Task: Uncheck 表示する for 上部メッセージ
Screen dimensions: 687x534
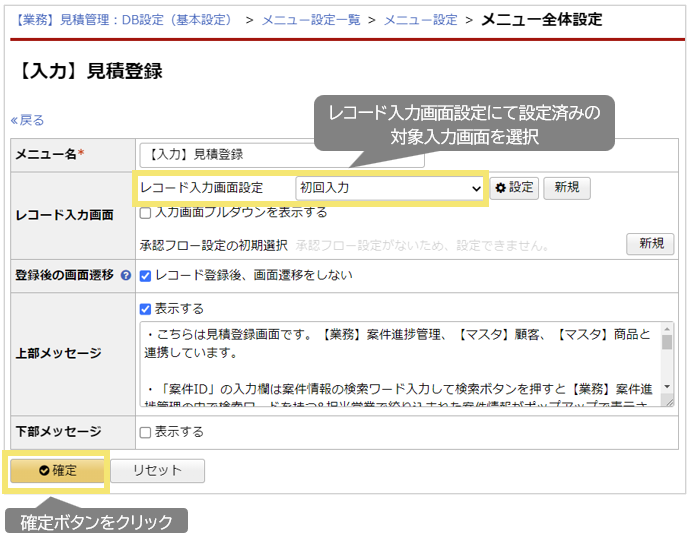Action: (x=145, y=309)
